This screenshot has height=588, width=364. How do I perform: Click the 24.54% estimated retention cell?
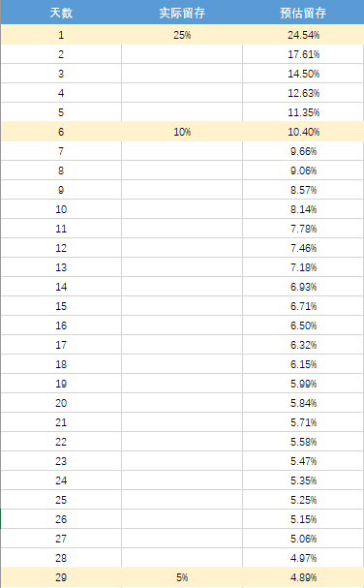click(303, 35)
